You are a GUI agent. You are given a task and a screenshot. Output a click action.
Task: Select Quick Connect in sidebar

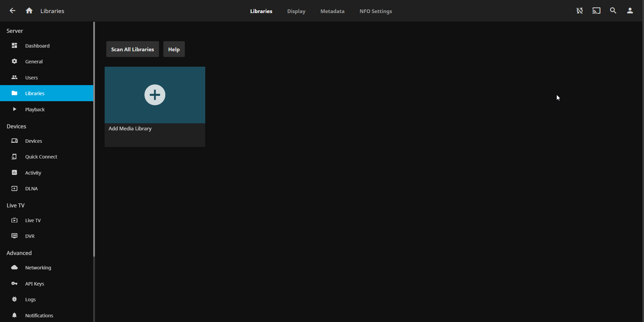coord(47,156)
